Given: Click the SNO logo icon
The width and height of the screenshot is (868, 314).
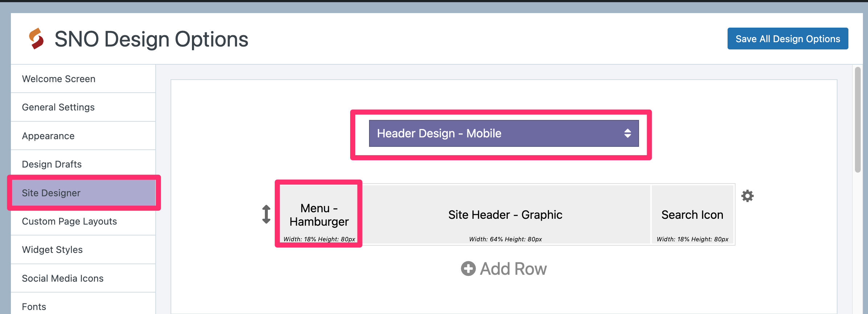Looking at the screenshot, I should [36, 39].
